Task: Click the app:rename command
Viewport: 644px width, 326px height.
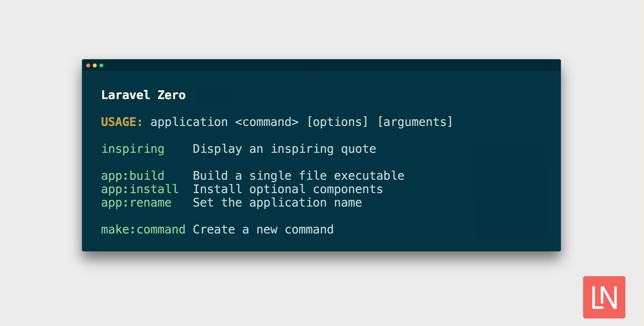Action: pyautogui.click(x=136, y=203)
